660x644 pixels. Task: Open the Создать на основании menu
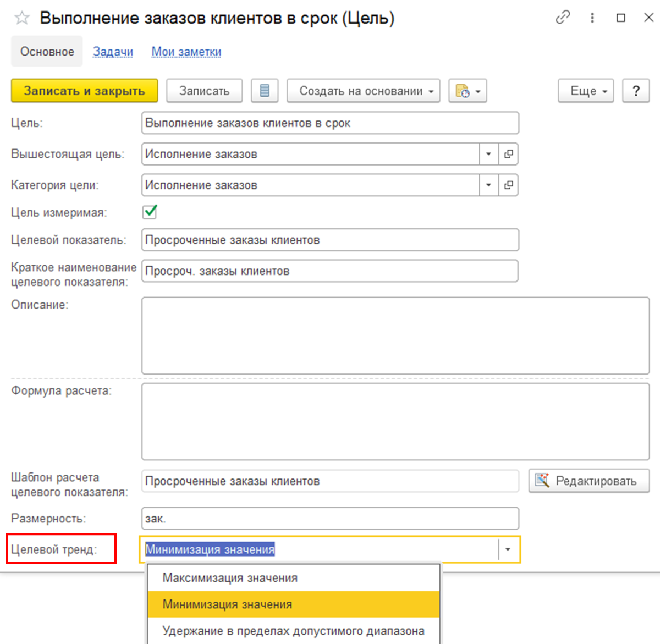coord(364,91)
